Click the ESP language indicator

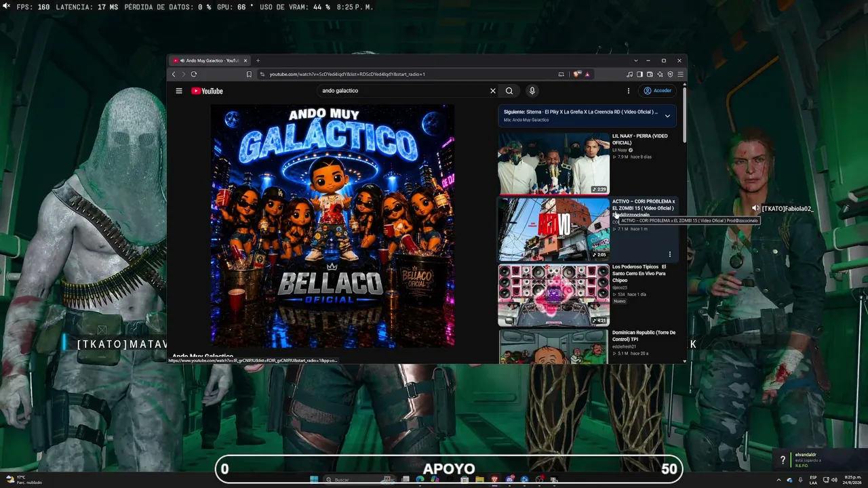point(813,480)
